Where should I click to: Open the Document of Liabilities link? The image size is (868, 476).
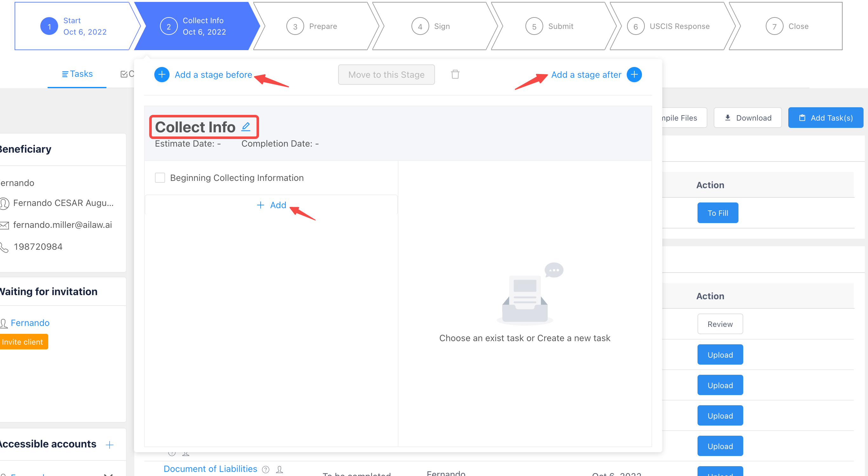(x=210, y=469)
